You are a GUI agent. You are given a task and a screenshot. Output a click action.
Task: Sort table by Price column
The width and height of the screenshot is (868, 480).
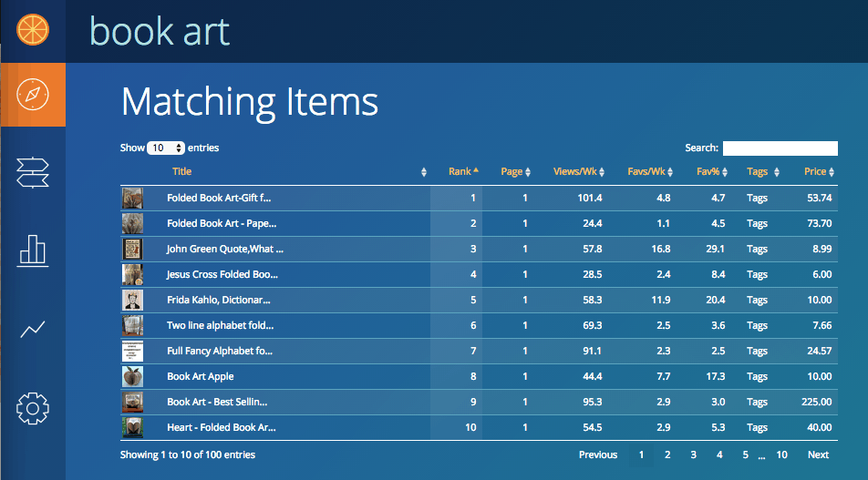pos(819,171)
